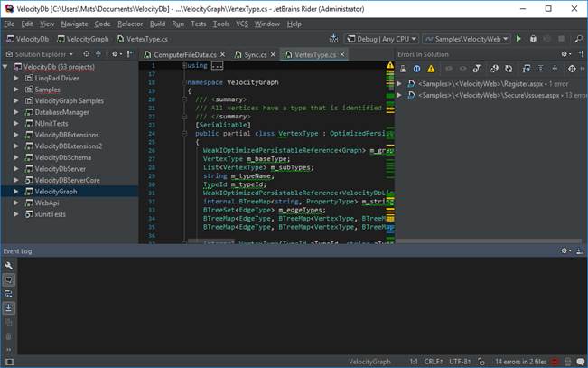The image size is (588, 368).
Task: Expand the LinqPad Driver folder
Action: (x=16, y=78)
